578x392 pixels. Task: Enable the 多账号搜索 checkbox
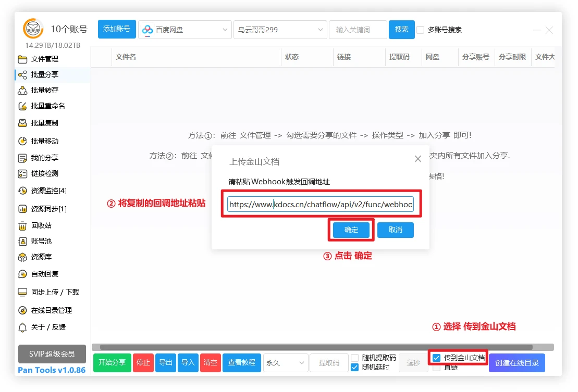420,30
